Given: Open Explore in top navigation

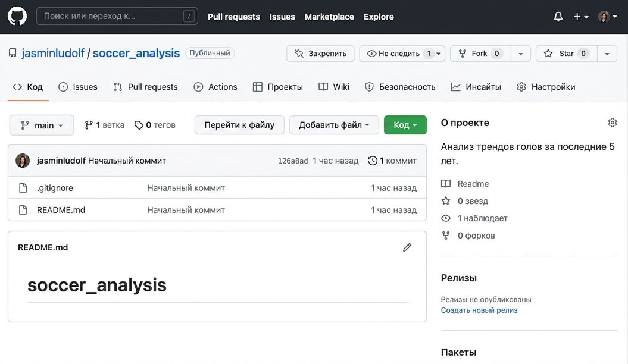Looking at the screenshot, I should 379,17.
